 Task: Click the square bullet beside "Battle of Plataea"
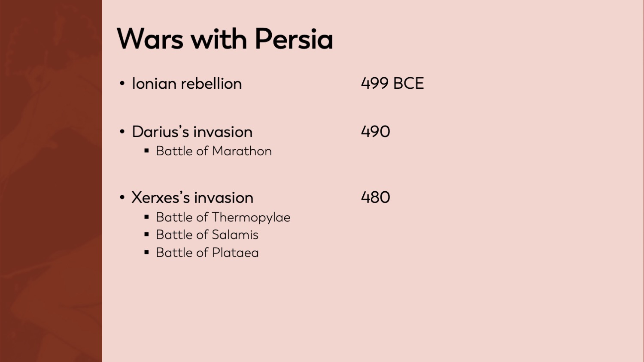tap(147, 253)
